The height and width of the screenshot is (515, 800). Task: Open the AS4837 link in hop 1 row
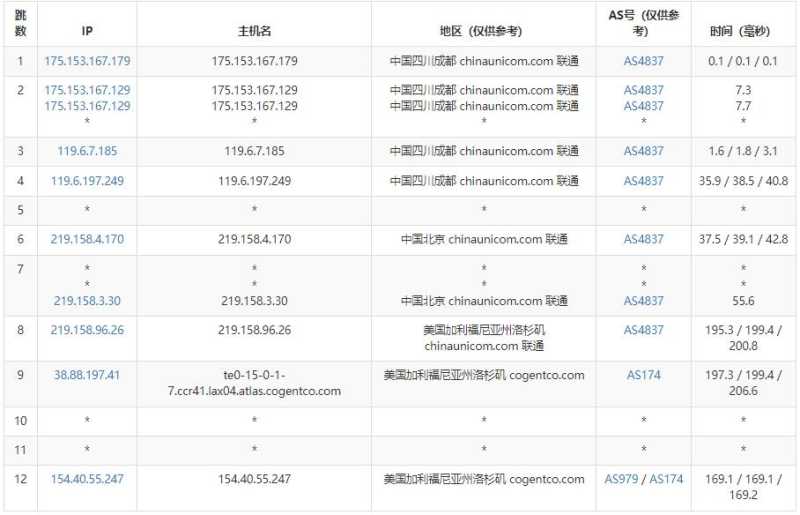coord(643,61)
